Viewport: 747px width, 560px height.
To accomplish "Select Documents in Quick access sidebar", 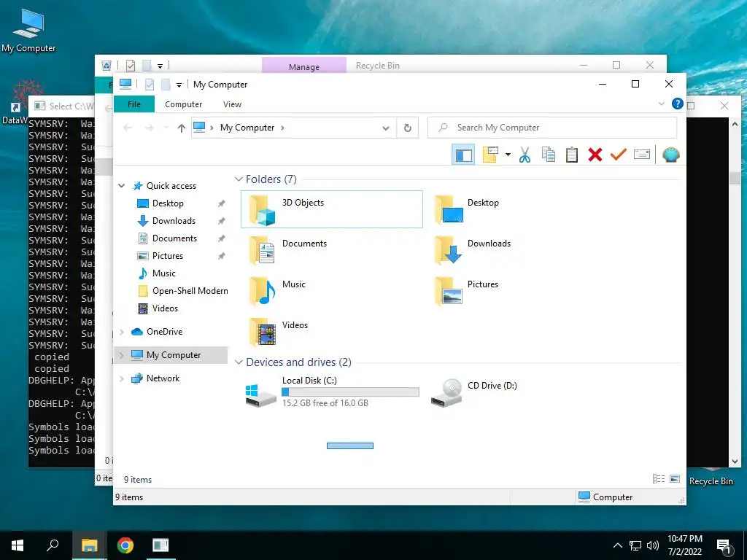I will [x=174, y=238].
